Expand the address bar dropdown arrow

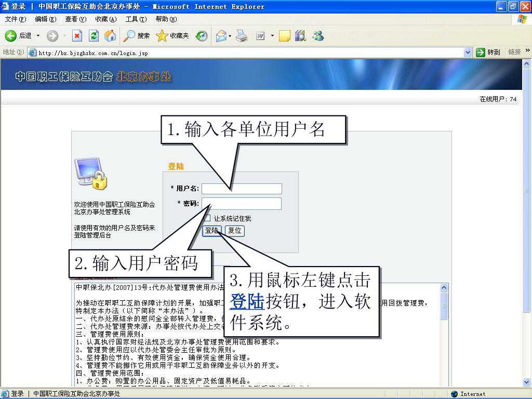tap(468, 52)
